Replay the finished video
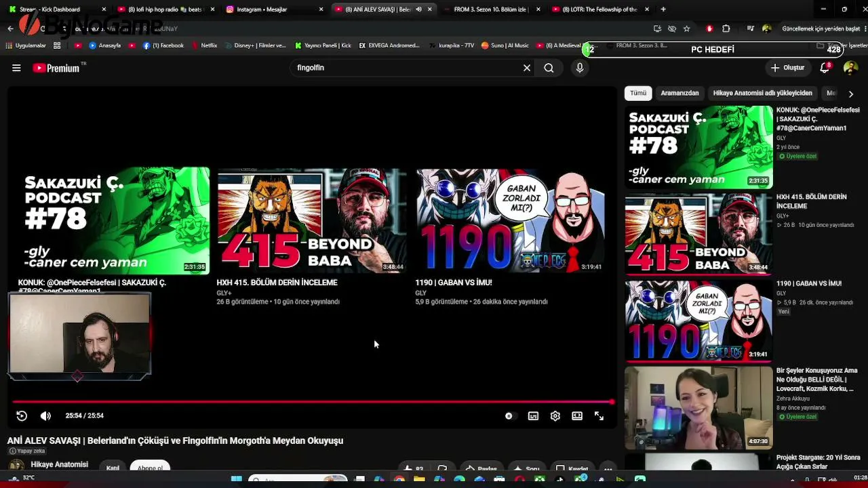868x488 pixels. [x=22, y=415]
